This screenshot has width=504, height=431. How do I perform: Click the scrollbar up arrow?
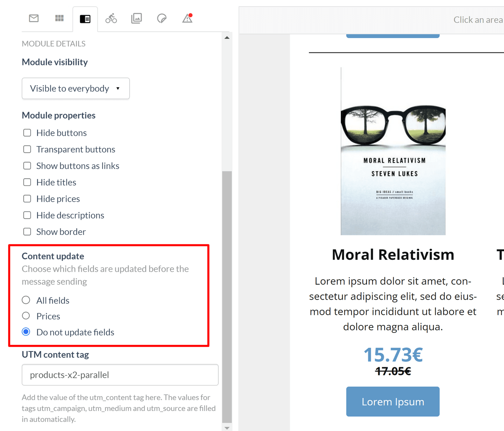coord(227,37)
